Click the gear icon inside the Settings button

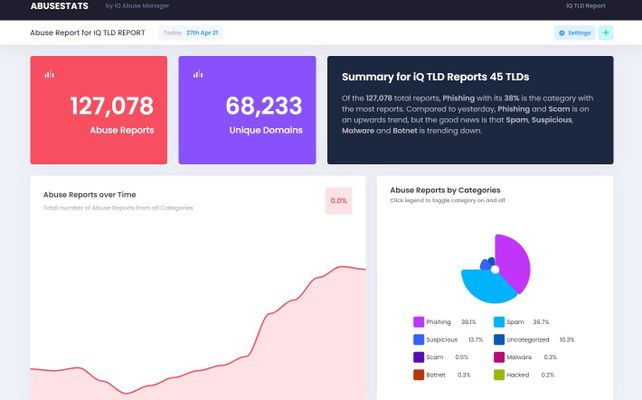point(561,33)
